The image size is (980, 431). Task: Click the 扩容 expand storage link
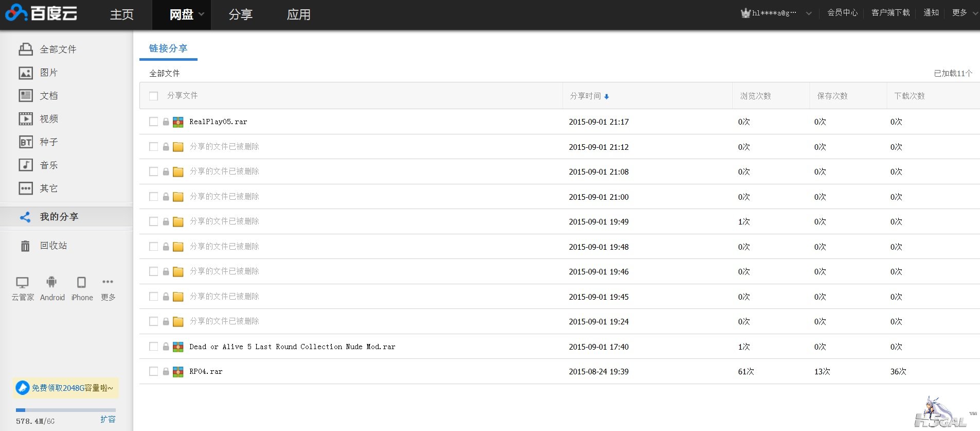[x=108, y=419]
